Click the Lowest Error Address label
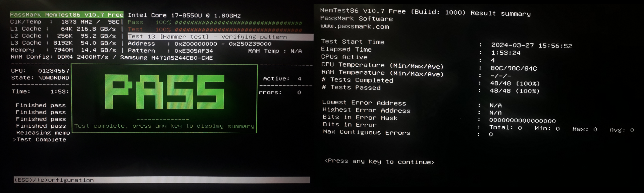644x193 pixels. point(364,103)
